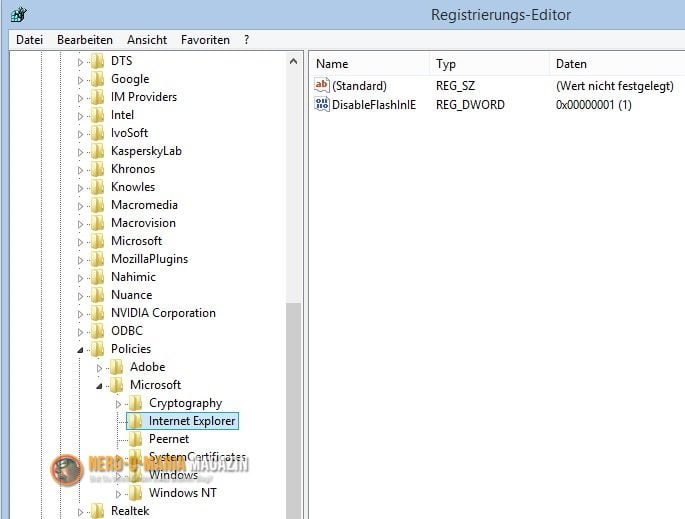This screenshot has height=519, width=685.
Task: Open the Datei menu
Action: [29, 40]
